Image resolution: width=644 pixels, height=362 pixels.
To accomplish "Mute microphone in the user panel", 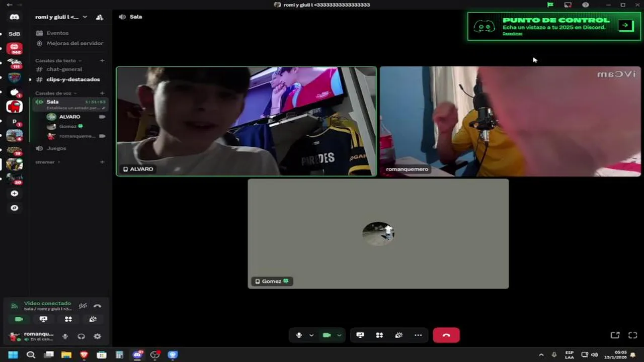I will [65, 336].
